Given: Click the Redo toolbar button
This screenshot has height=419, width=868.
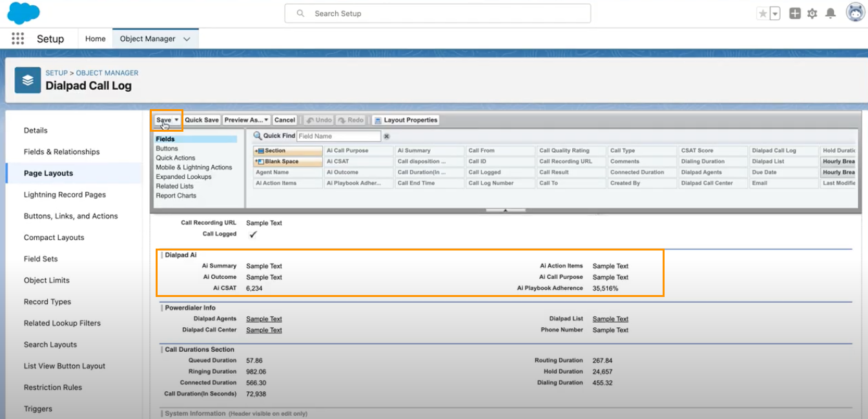Looking at the screenshot, I should 351,120.
